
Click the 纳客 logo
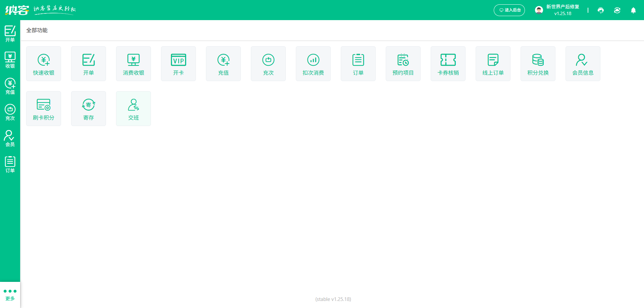[17, 10]
